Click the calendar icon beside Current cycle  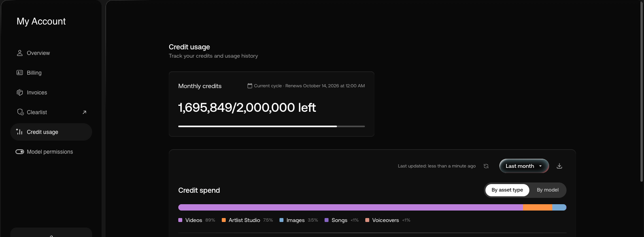tap(250, 86)
